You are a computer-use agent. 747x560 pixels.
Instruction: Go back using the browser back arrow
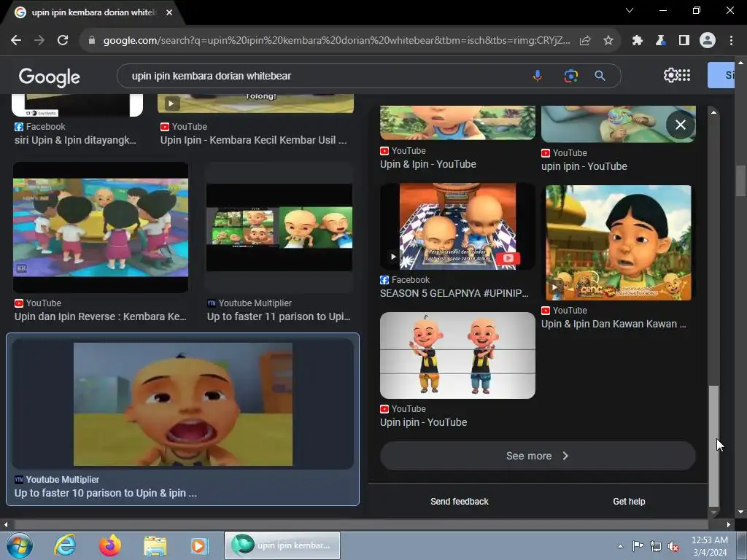[16, 41]
